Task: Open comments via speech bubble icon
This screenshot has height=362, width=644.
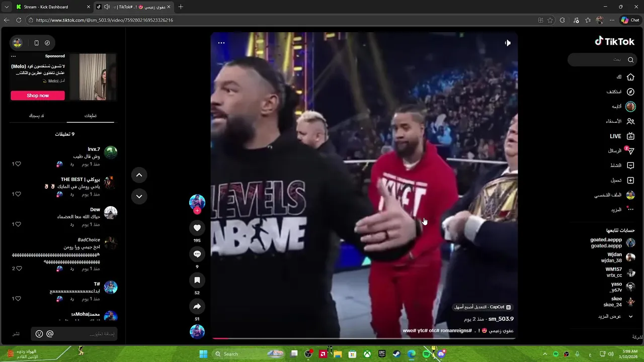Action: click(197, 254)
